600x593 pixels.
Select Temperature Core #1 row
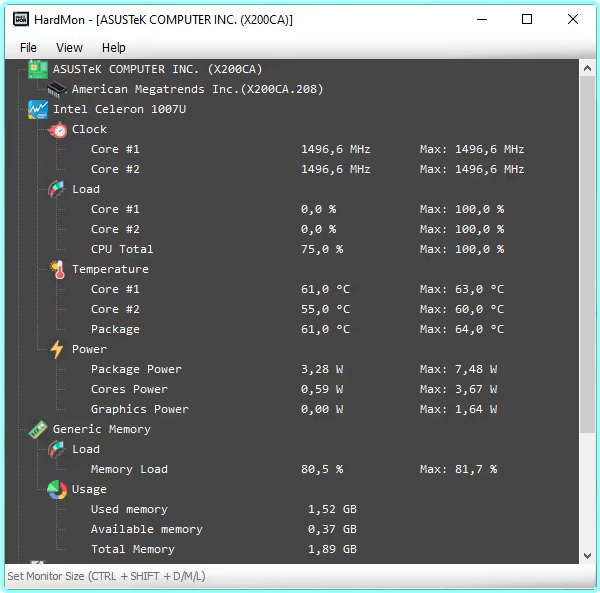pyautogui.click(x=297, y=289)
